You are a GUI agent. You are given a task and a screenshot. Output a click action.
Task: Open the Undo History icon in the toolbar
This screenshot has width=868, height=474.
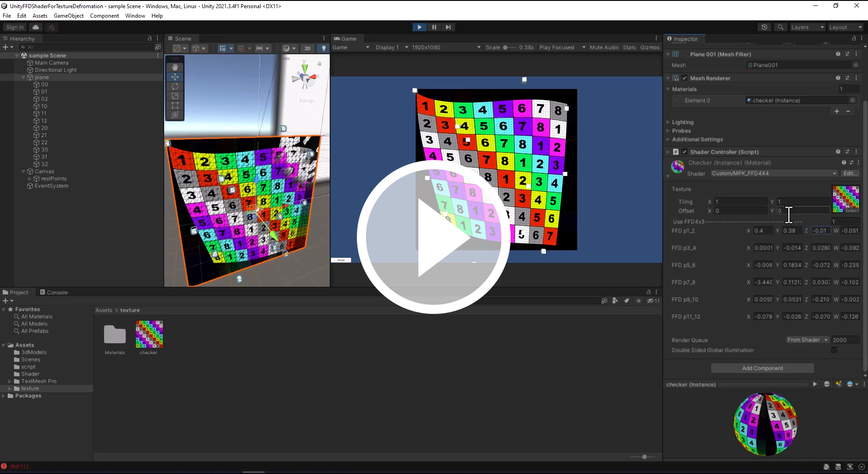click(764, 27)
